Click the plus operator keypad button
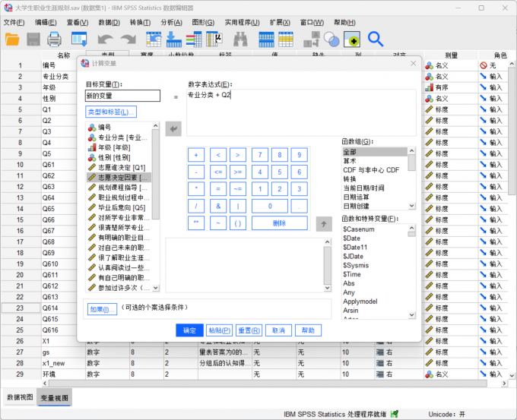Viewport: 517px width, 420px height. 196,155
